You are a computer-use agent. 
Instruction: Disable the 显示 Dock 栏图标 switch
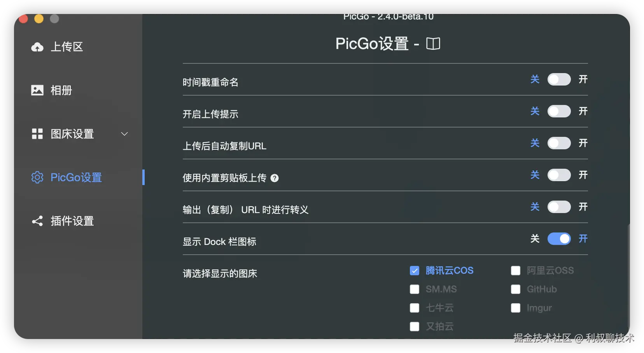point(559,239)
